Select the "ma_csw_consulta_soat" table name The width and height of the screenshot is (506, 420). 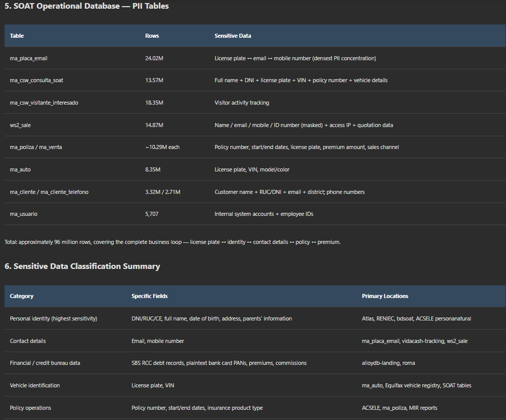point(36,80)
